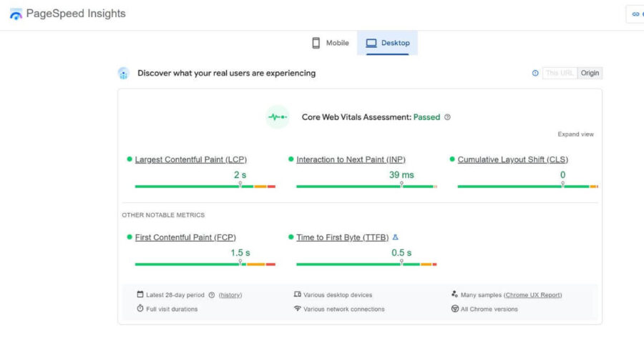This screenshot has height=338, width=644.
Task: Click the copy link button at top right
Action: tap(636, 14)
